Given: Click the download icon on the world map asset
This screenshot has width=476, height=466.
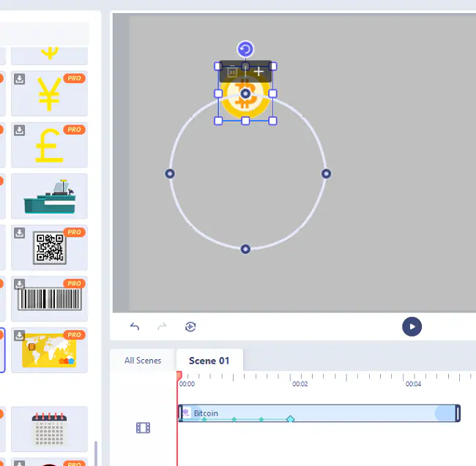Looking at the screenshot, I should [20, 335].
